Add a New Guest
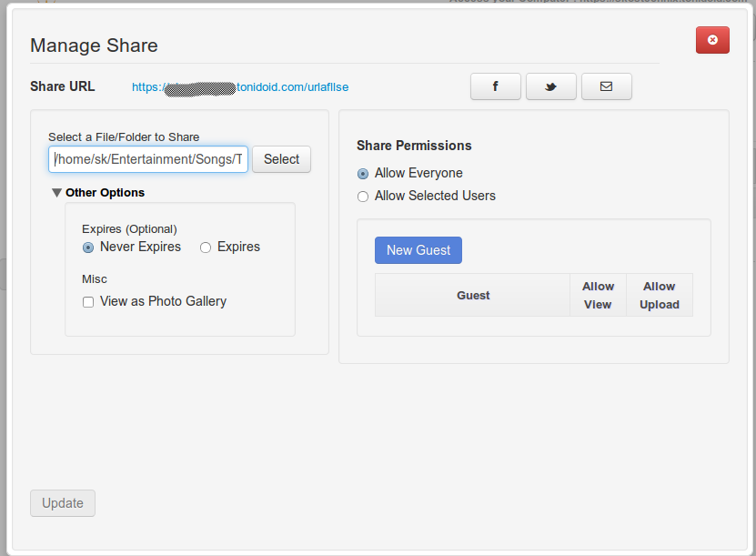Image resolution: width=756 pixels, height=556 pixels. [418, 250]
